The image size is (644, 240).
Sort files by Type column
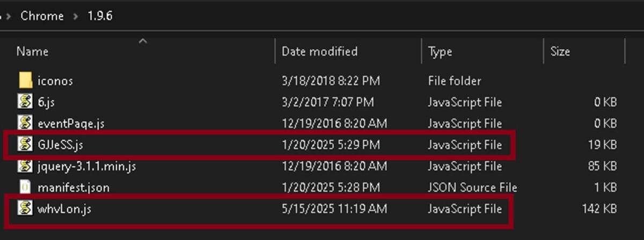point(440,52)
